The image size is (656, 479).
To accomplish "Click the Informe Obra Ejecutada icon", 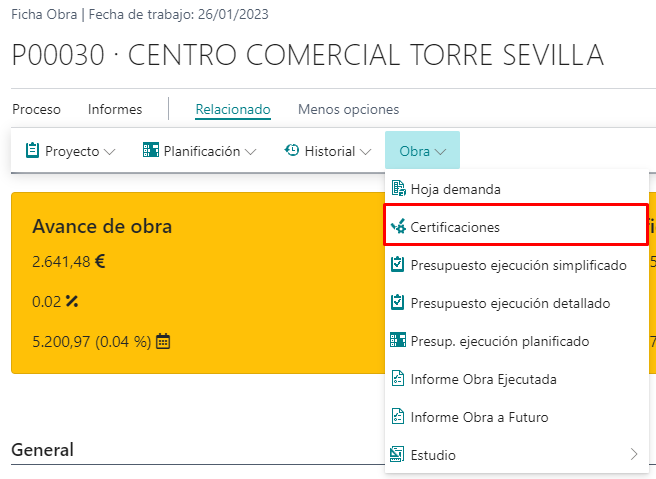I will (x=397, y=378).
